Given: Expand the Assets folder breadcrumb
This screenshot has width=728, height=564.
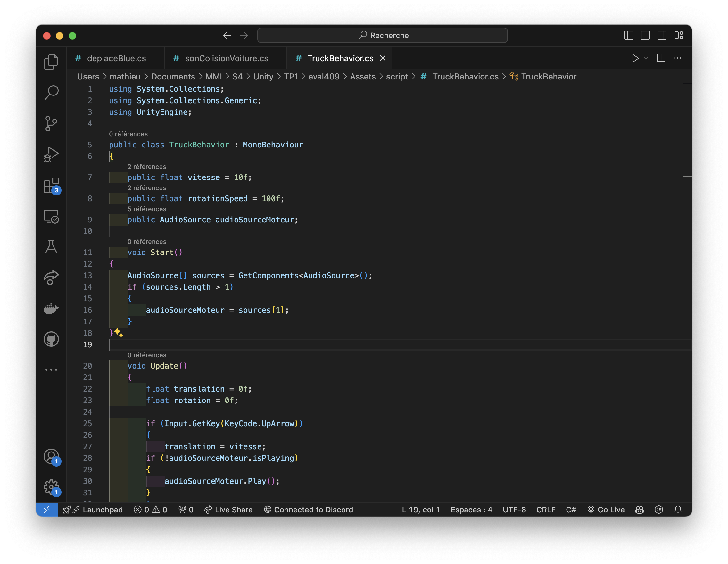Looking at the screenshot, I should [363, 77].
